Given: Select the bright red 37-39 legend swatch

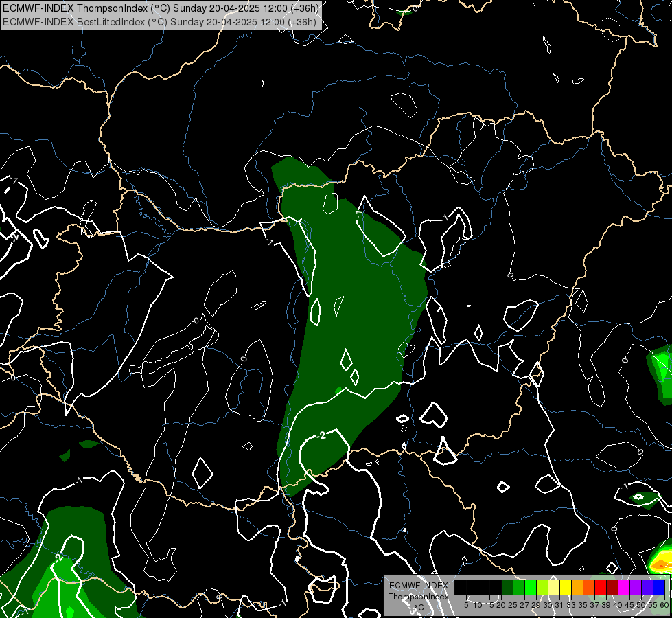Looking at the screenshot, I should point(601,587).
